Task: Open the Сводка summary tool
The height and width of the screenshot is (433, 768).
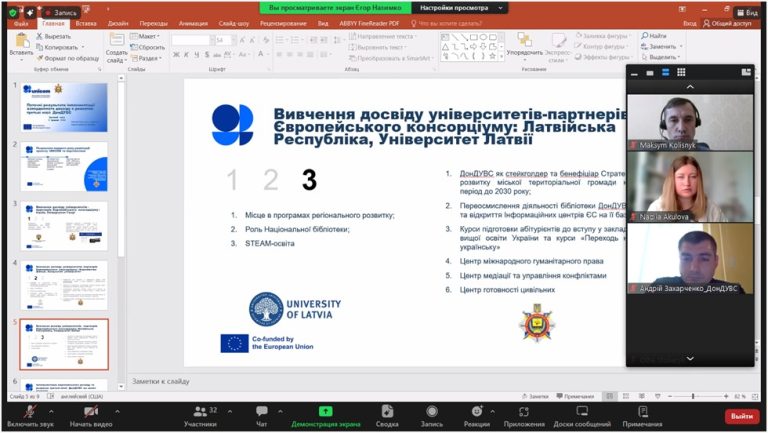Action: click(x=387, y=416)
